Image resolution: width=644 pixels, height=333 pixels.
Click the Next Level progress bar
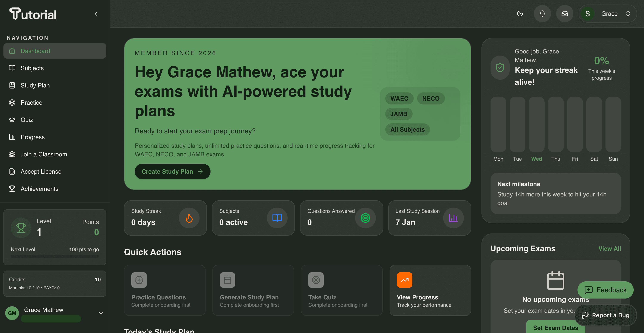click(x=55, y=256)
